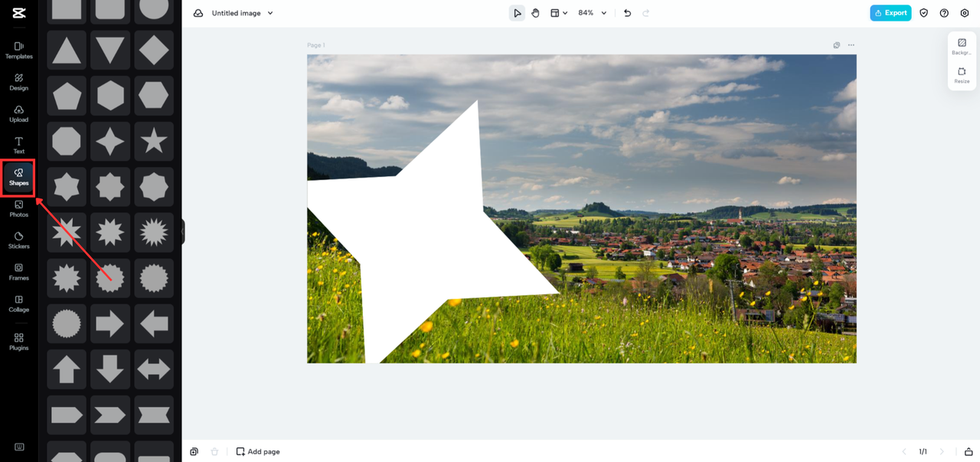Duplicate Page 1 using the copy icon

pyautogui.click(x=837, y=45)
